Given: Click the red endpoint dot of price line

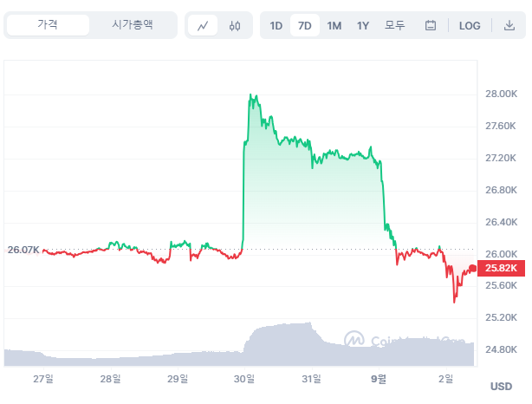Looking at the screenshot, I should click(x=472, y=268).
